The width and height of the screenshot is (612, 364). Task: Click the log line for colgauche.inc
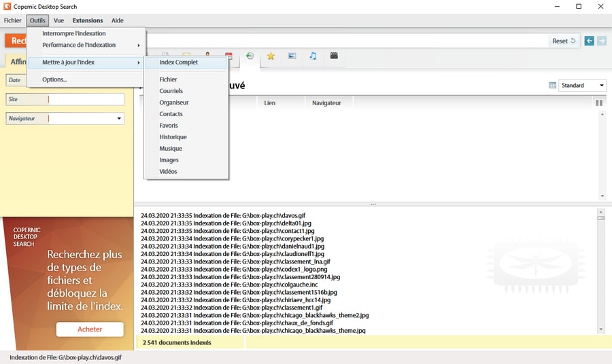(229, 285)
